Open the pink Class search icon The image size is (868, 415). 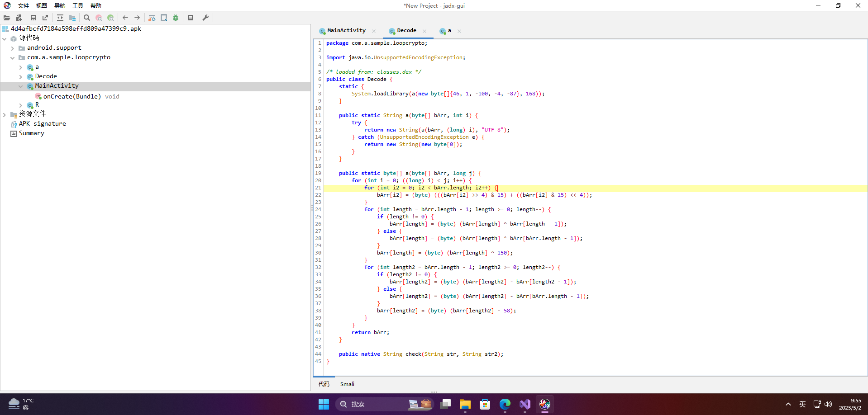click(99, 18)
